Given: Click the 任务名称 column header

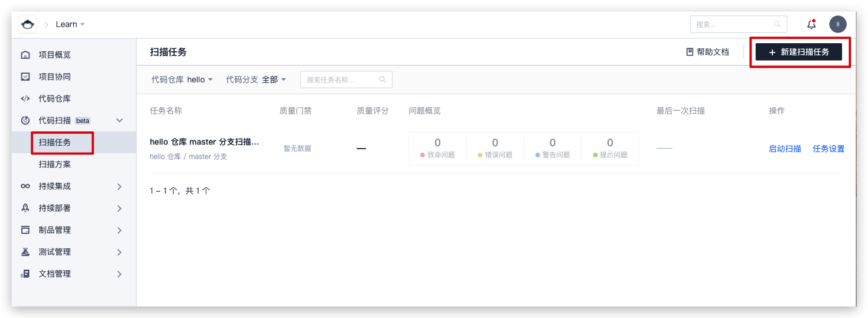Looking at the screenshot, I should coord(166,111).
